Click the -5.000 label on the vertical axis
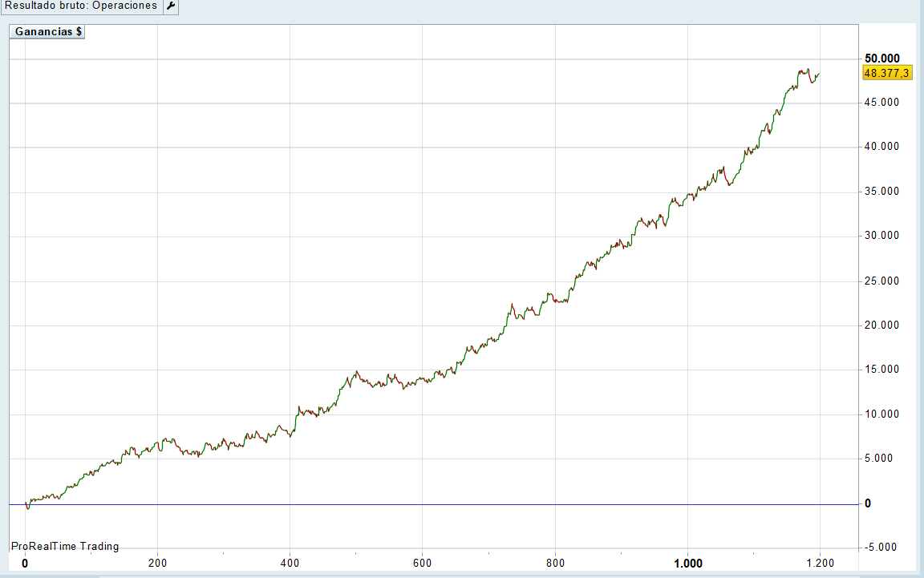 coord(881,548)
